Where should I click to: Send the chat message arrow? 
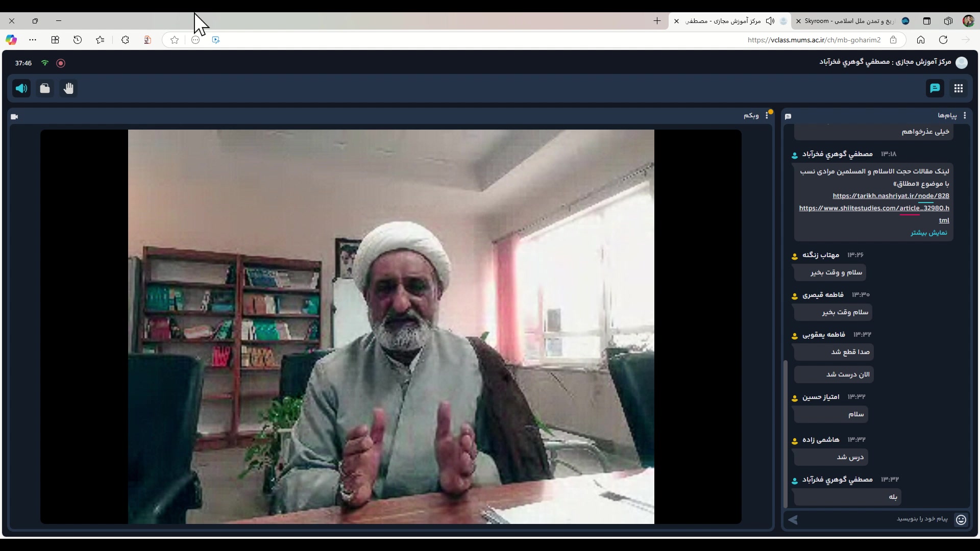(793, 519)
